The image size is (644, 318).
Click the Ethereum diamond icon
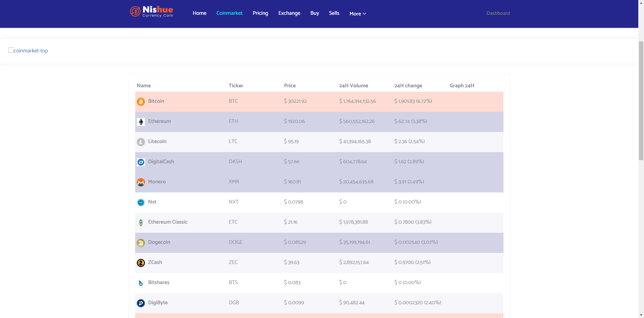141,122
